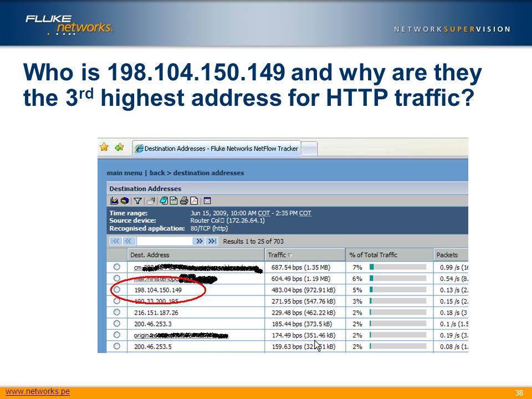Open the filter funnel icon

tap(137, 201)
